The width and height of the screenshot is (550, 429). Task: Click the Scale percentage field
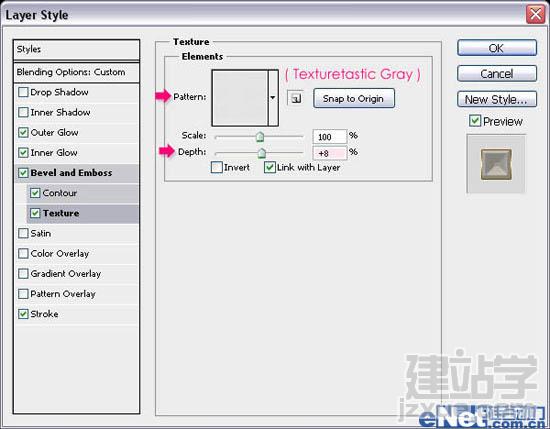330,136
